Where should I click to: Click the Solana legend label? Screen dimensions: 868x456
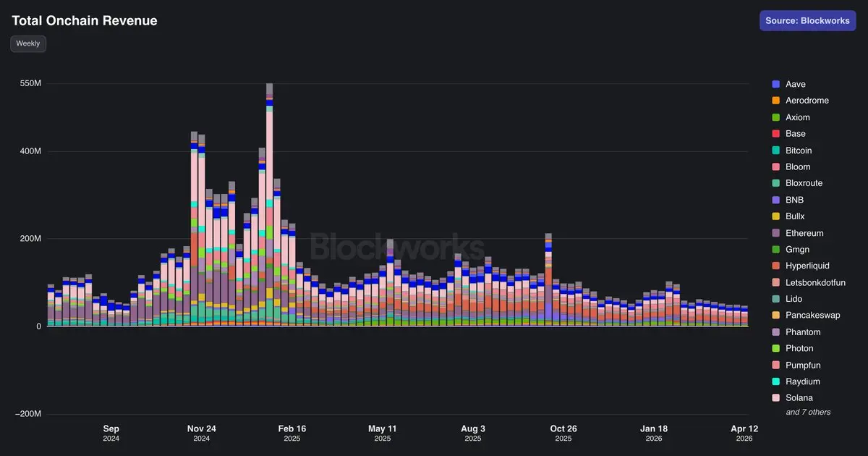pyautogui.click(x=799, y=398)
